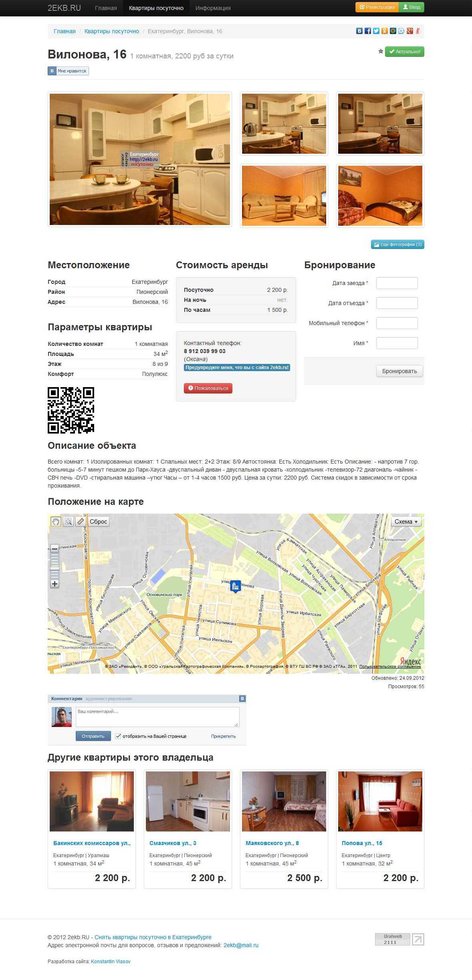The width and height of the screenshot is (472, 980).
Task: Open the large kitchen main photo
Action: click(x=140, y=159)
